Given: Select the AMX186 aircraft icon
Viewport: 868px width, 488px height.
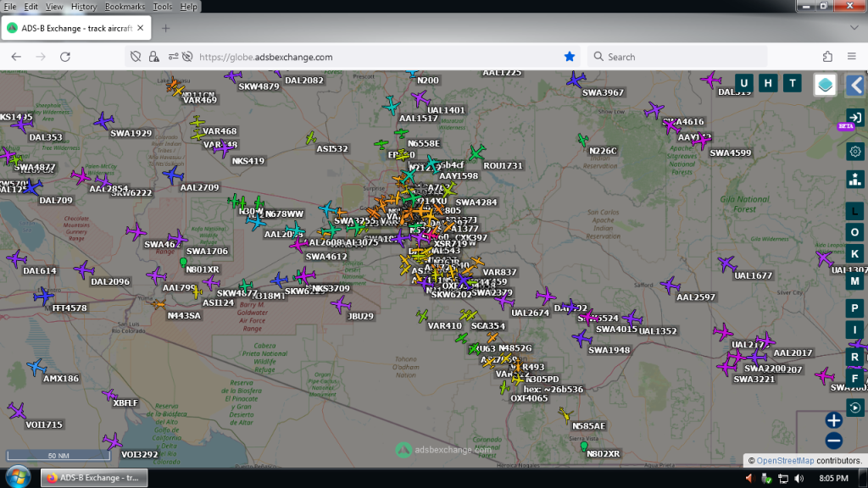Looking at the screenshot, I should (36, 367).
